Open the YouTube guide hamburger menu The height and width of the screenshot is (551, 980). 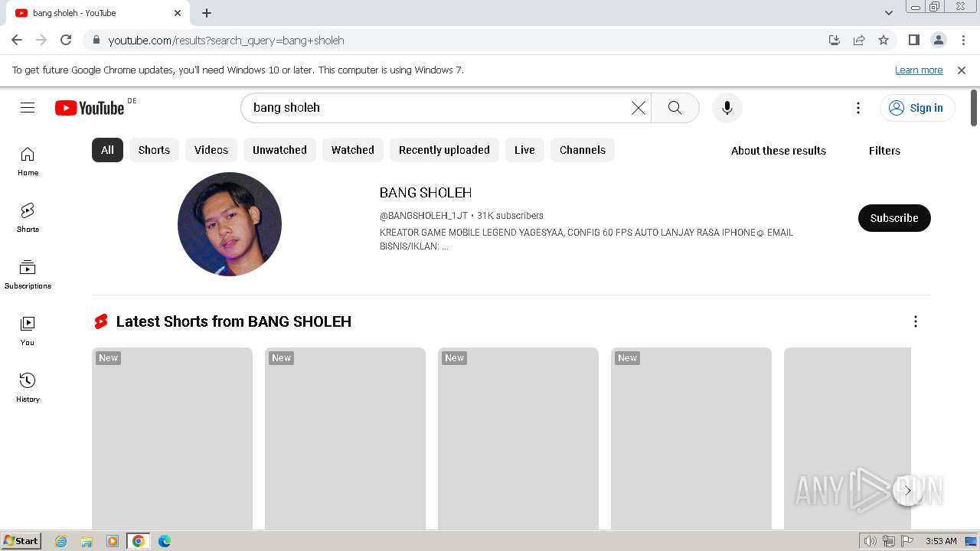28,108
